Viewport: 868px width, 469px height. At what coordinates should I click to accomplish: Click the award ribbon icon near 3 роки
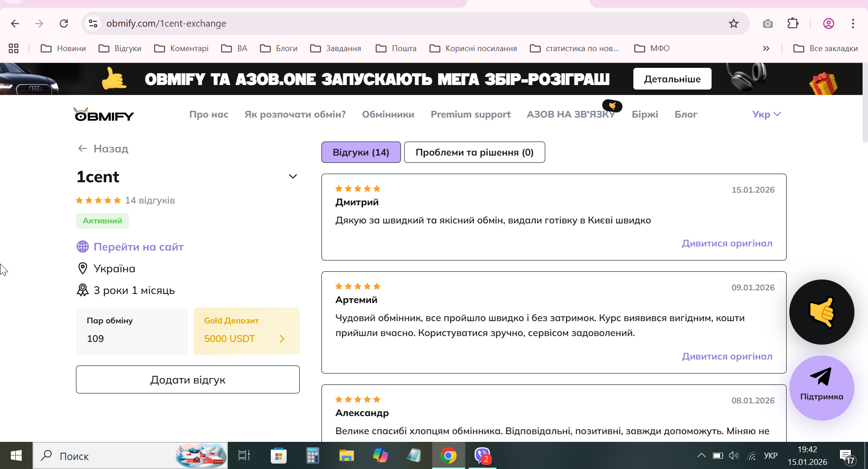click(x=83, y=290)
